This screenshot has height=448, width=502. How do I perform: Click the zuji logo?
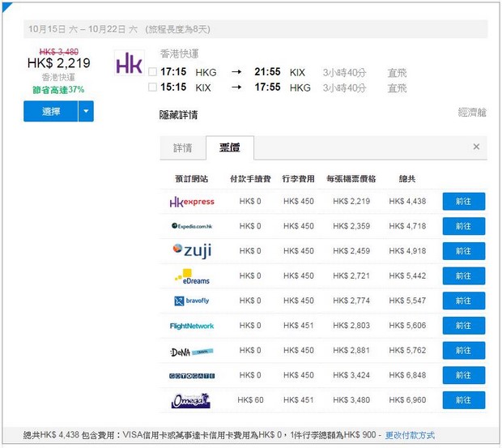(x=192, y=250)
